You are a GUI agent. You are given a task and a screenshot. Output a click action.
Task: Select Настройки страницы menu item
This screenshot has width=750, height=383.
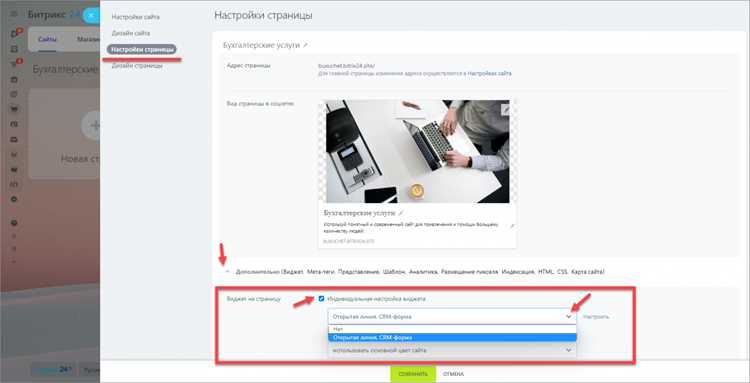point(142,50)
